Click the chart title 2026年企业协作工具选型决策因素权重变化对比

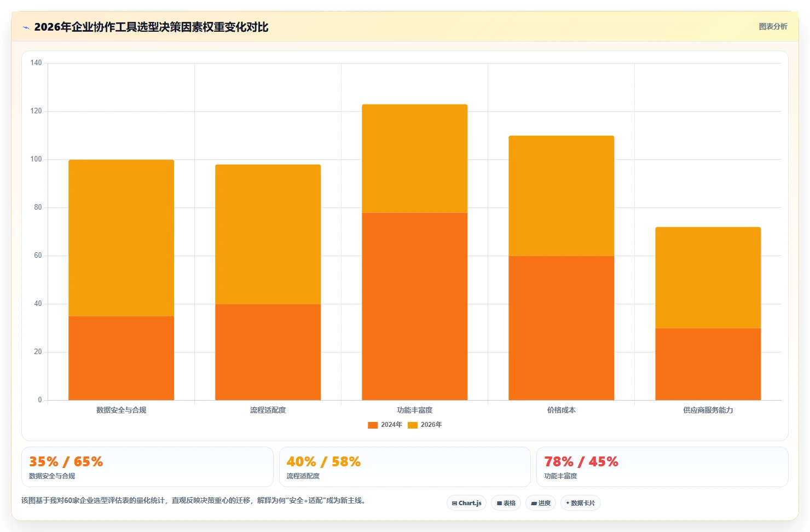[151, 27]
